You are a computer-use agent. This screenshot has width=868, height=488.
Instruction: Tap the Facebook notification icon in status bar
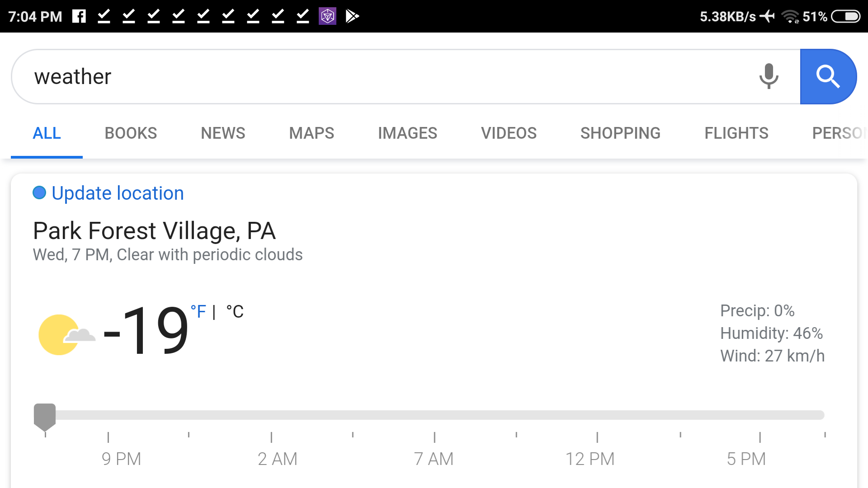coord(79,16)
